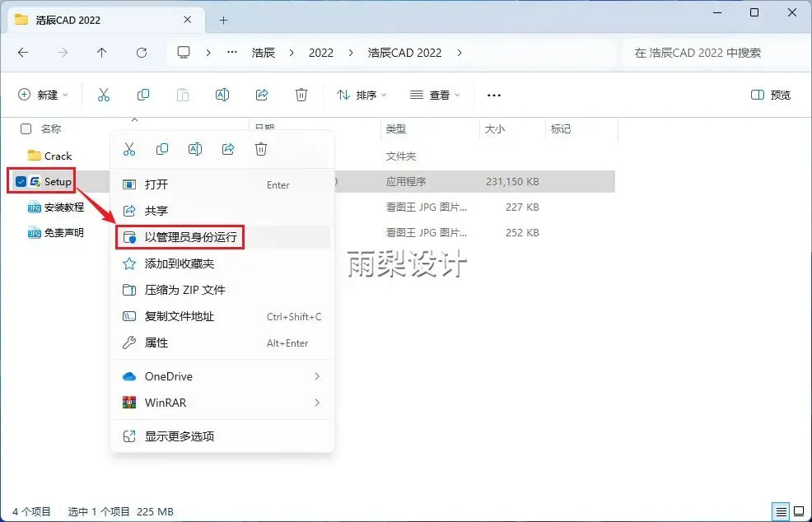The image size is (812, 522).
Task: Choose 以管理员身份运行
Action: tap(222, 237)
